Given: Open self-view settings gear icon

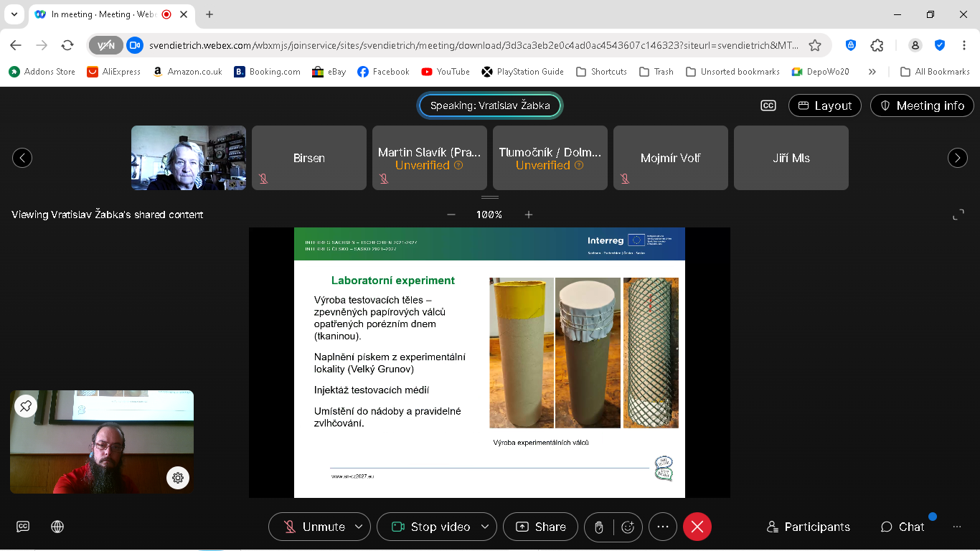Looking at the screenshot, I should coord(178,477).
